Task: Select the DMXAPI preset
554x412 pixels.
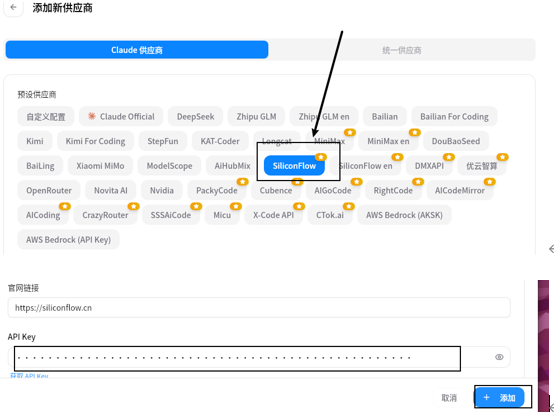Action: 429,166
